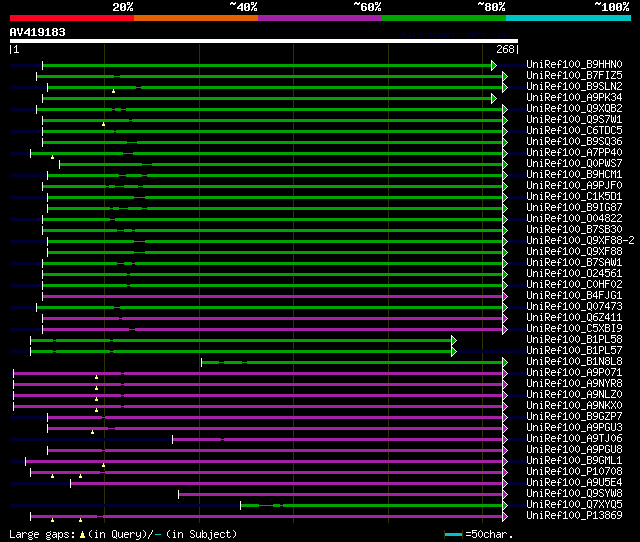Select the red 20% legend color segment
This screenshot has height=542, width=640.
(x=71, y=18)
